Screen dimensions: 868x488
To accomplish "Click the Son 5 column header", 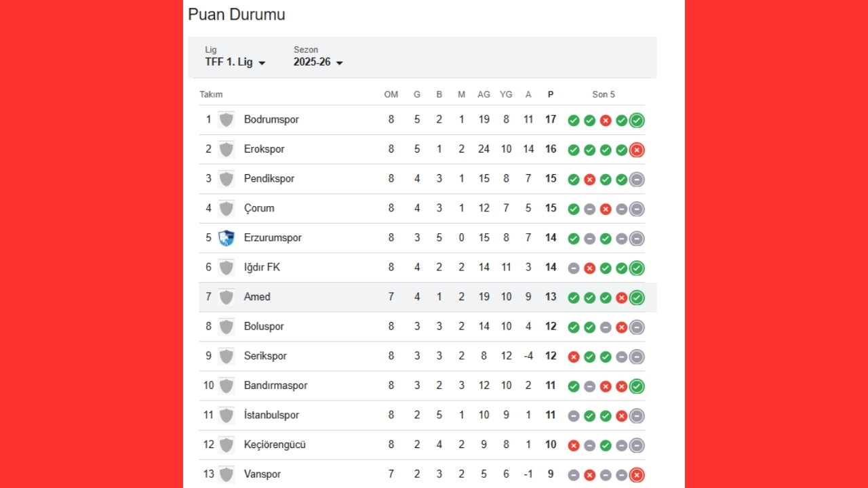I will [x=604, y=94].
